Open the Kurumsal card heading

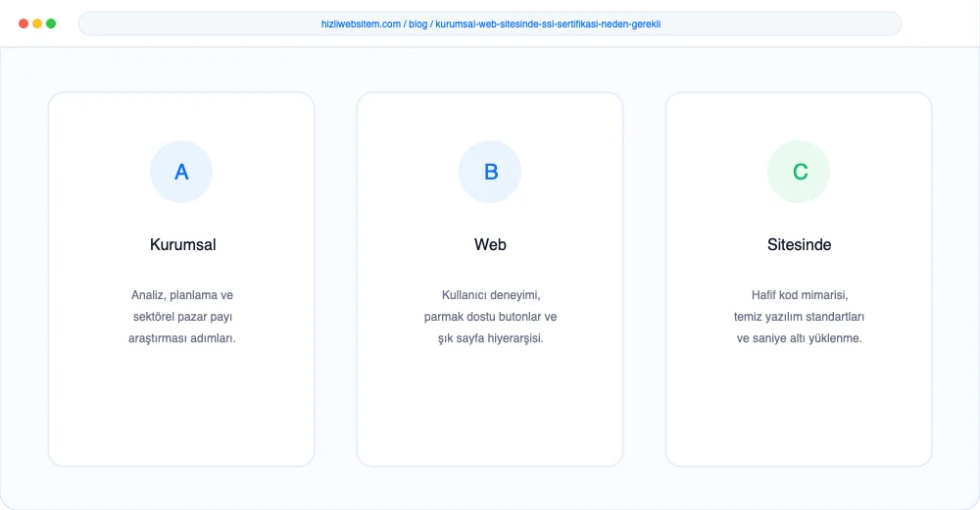pos(182,244)
